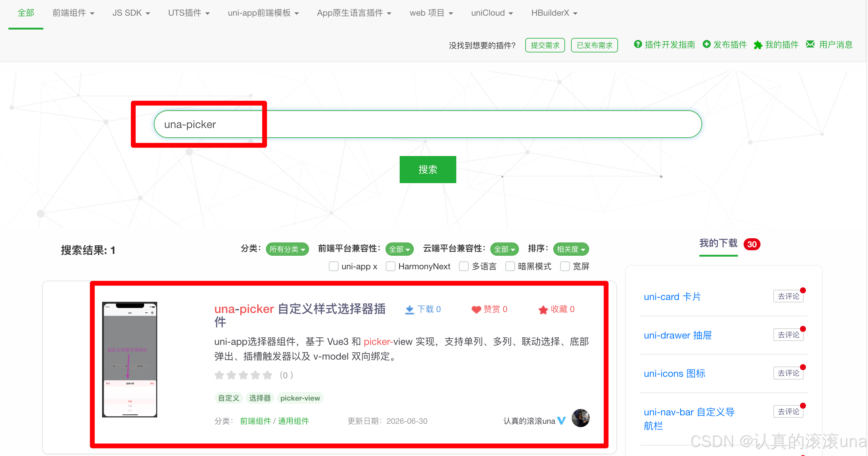This screenshot has height=456, width=868.
Task: Open the uni-drawer 抽屉 link
Action: tap(678, 335)
